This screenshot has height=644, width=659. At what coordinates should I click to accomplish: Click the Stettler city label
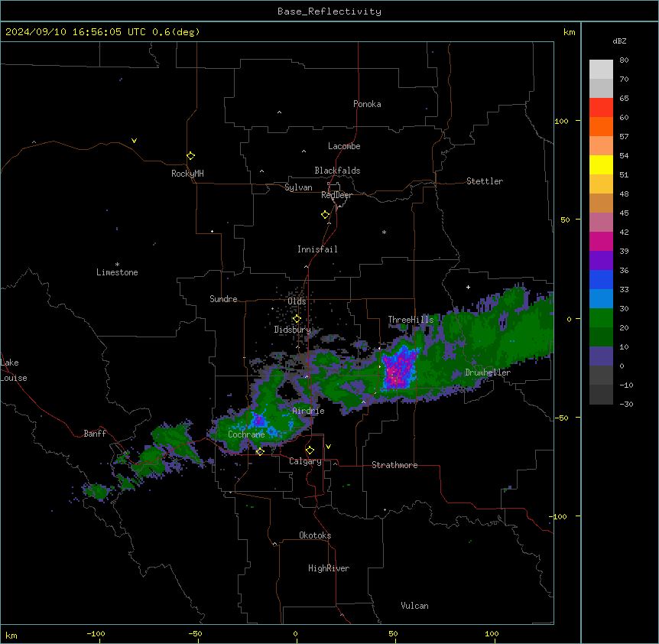point(485,181)
